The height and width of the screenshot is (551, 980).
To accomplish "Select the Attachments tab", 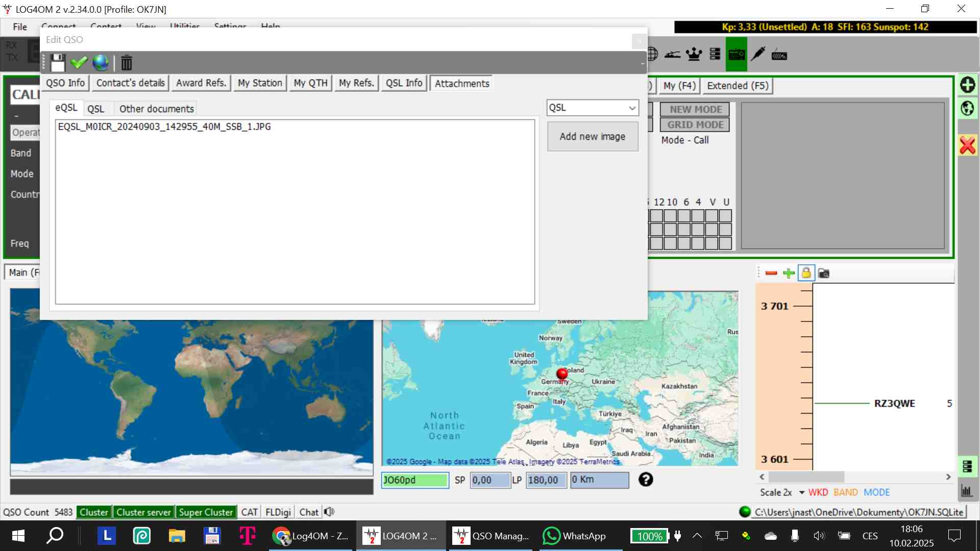I will 462,84.
